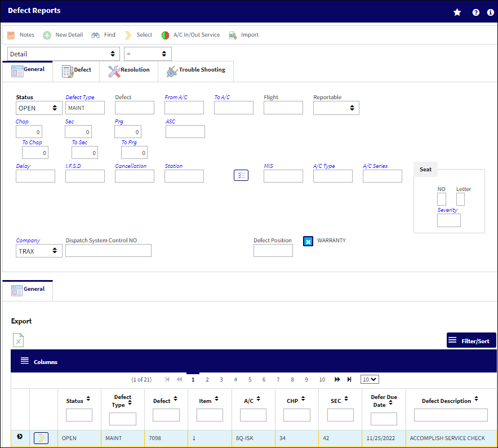Click Dispatch System Control NO field
The width and height of the screenshot is (498, 448).
[108, 250]
